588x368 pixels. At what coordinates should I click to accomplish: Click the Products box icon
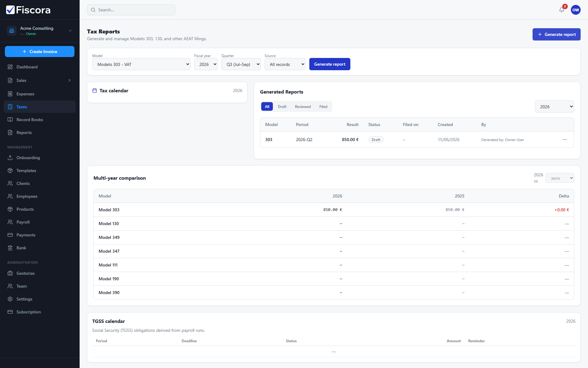[x=10, y=209]
